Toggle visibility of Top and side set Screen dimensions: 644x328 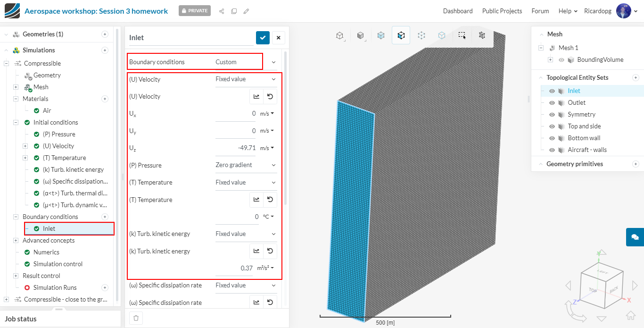(x=552, y=126)
